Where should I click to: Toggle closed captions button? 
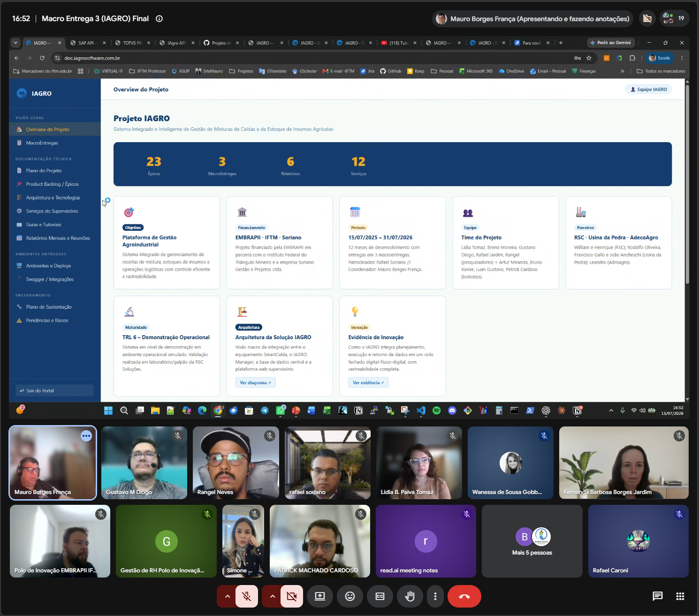380,596
